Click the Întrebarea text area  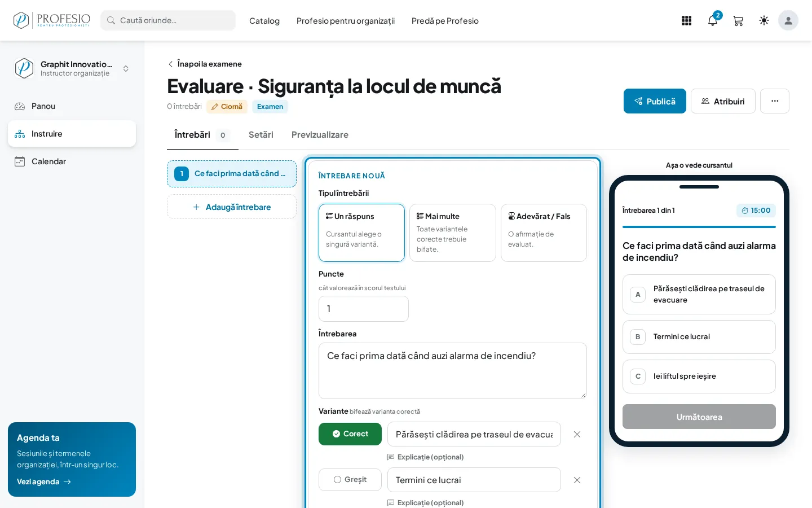(x=453, y=371)
